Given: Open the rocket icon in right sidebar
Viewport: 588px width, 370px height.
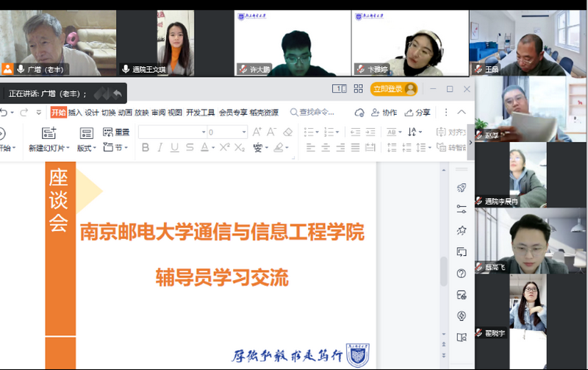Looking at the screenshot, I should [462, 188].
